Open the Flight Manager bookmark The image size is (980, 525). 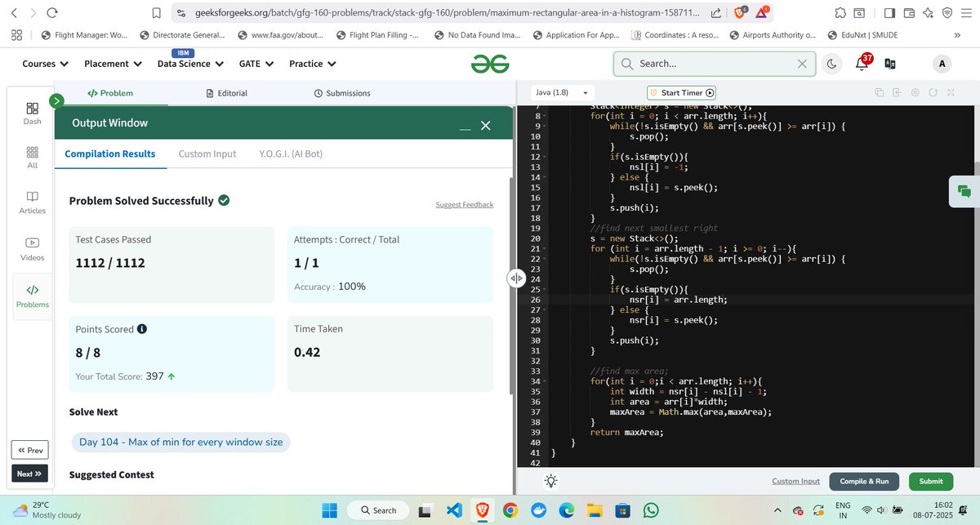[x=83, y=35]
